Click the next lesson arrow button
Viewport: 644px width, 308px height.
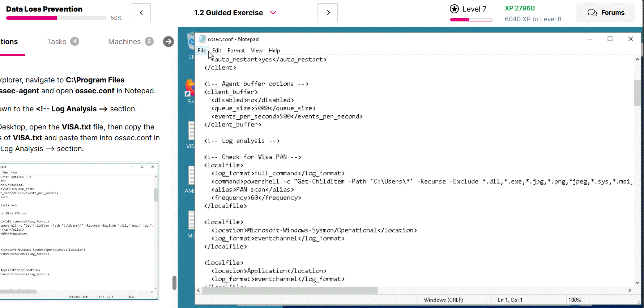327,13
